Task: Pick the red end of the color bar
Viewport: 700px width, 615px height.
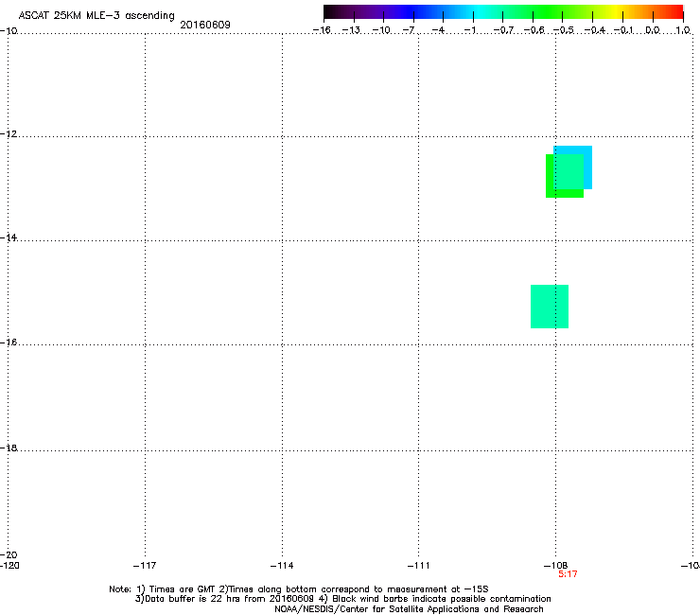Action: (676, 12)
